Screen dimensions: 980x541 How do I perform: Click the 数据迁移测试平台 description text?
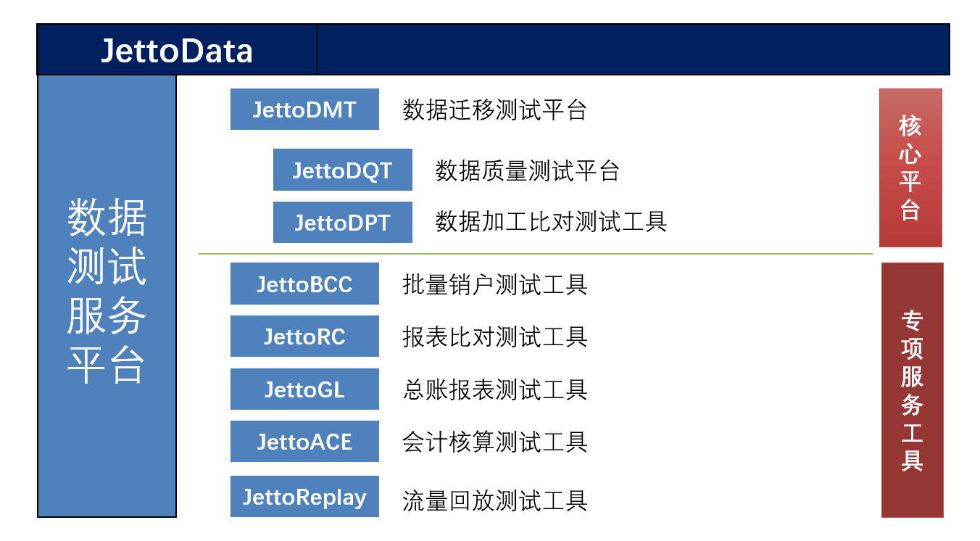[494, 110]
